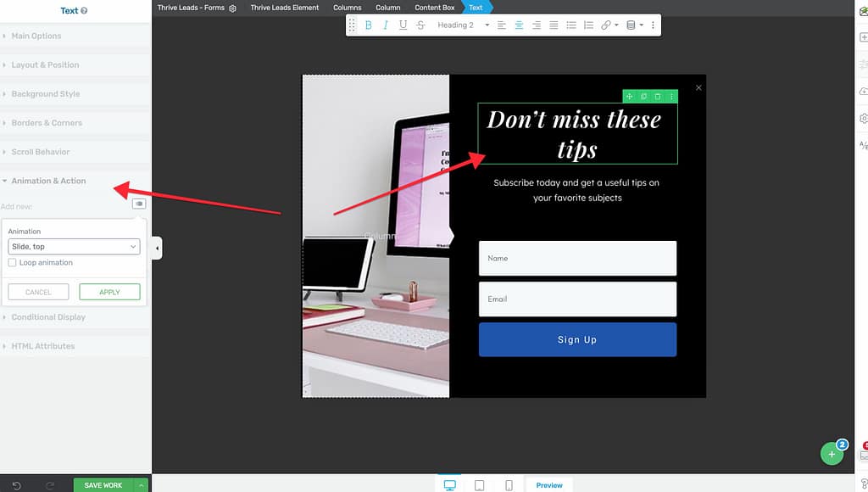Screen dimensions: 868x492
Task: Switch to mobile phone preview
Action: (509, 485)
